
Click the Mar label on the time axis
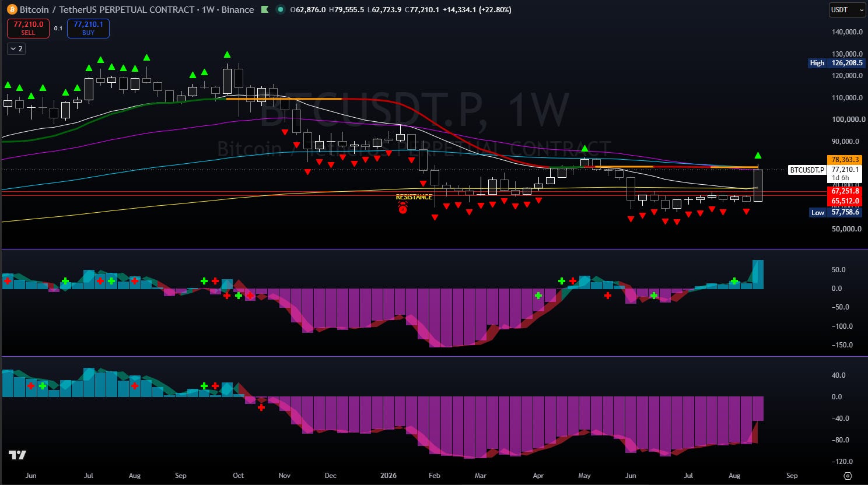coord(481,476)
